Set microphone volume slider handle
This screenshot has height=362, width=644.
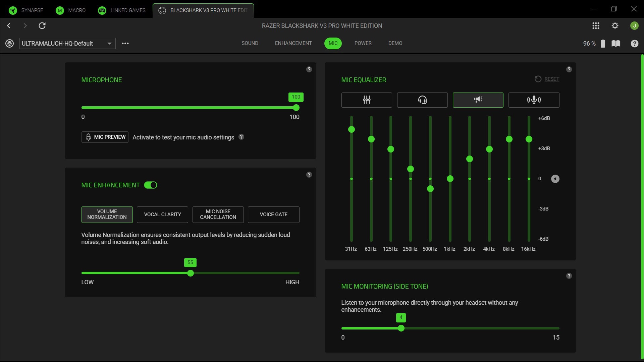pos(296,108)
